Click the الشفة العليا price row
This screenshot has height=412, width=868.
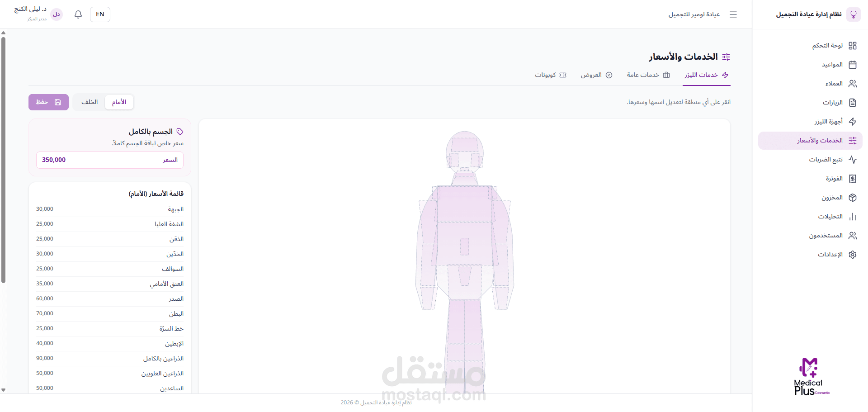click(110, 224)
